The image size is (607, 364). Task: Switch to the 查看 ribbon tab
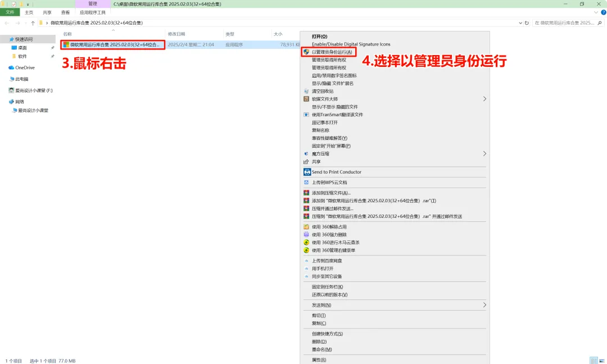(65, 12)
